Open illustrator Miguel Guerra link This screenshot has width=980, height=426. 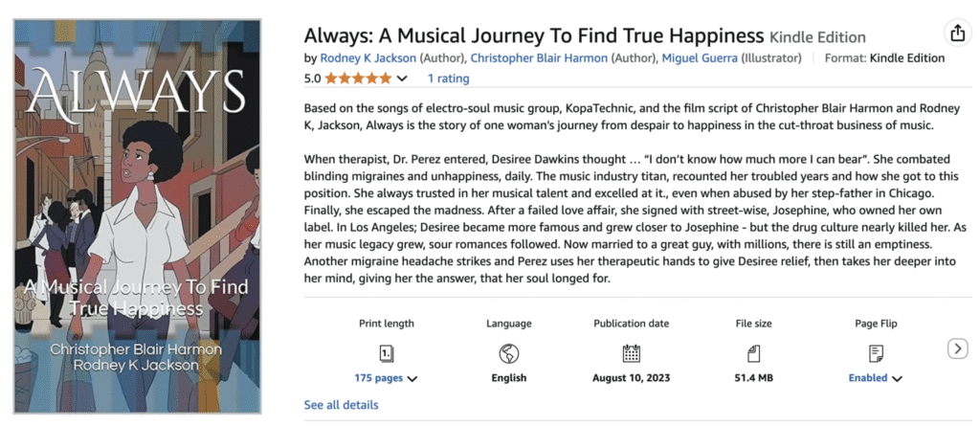[699, 57]
